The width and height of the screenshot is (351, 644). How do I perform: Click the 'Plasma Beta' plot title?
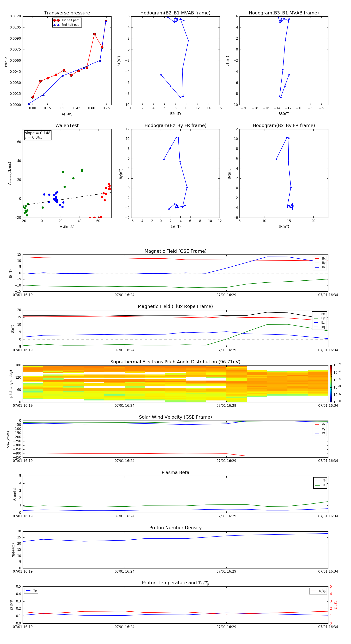[x=175, y=473]
